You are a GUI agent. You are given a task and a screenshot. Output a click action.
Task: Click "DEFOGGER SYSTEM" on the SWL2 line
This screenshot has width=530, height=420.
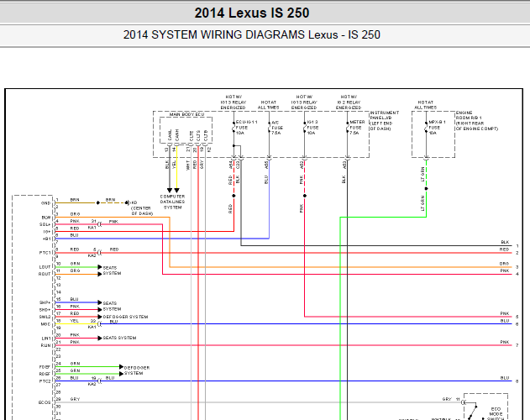[x=125, y=317]
